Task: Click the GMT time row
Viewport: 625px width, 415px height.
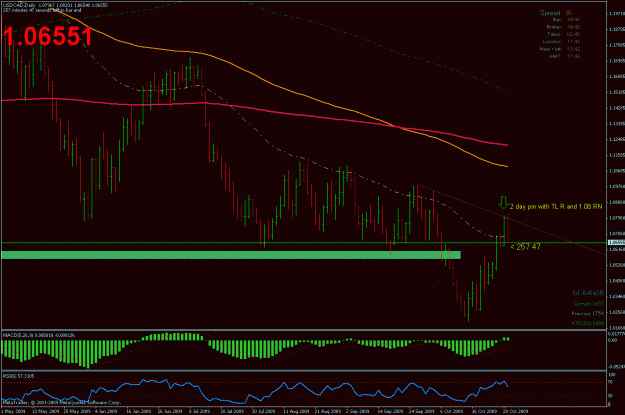Action: [x=564, y=56]
